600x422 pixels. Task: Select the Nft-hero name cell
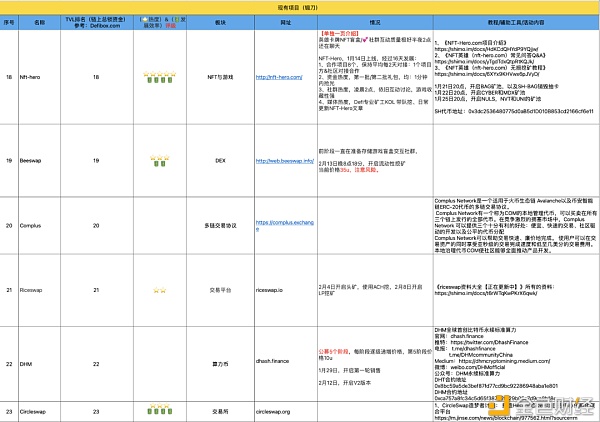tap(39, 77)
